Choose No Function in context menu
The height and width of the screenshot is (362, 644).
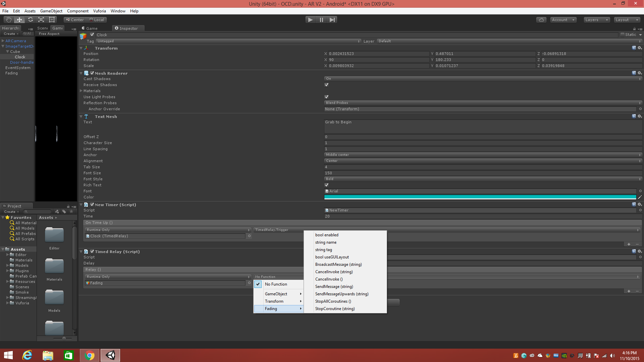[x=279, y=284]
